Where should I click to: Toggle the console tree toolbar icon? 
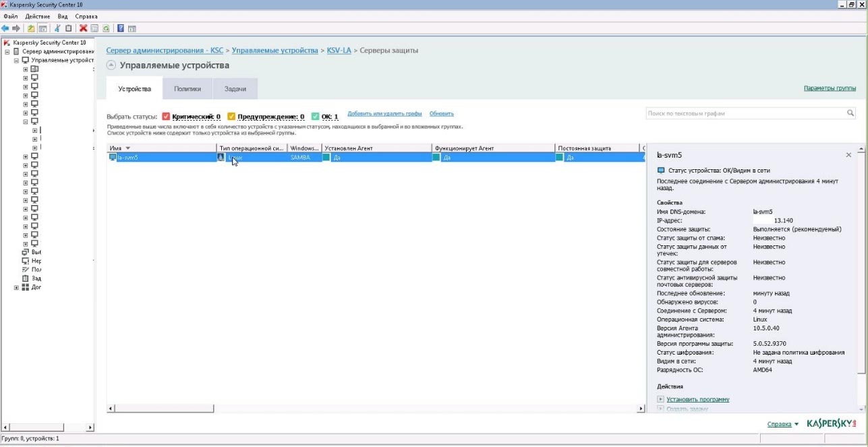(42, 28)
